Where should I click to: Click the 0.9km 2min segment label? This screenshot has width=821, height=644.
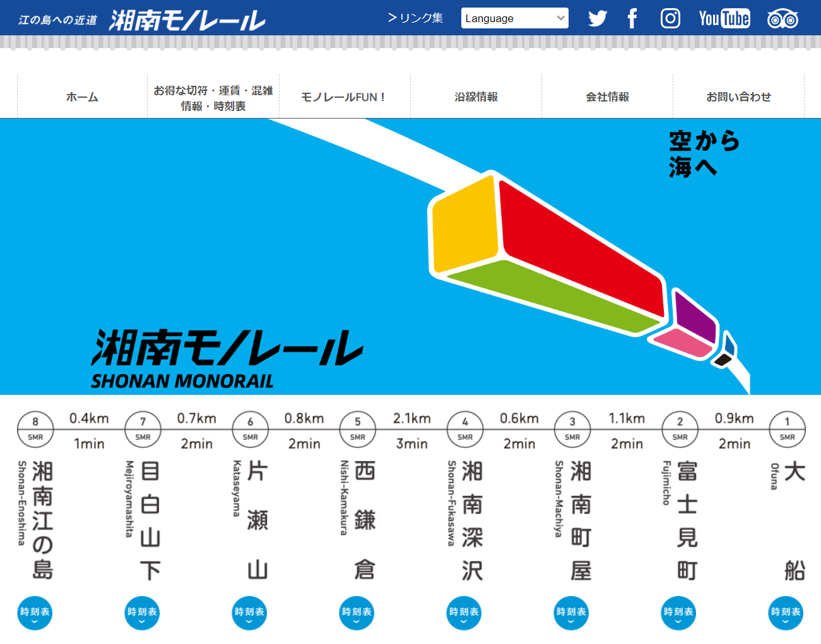[734, 431]
